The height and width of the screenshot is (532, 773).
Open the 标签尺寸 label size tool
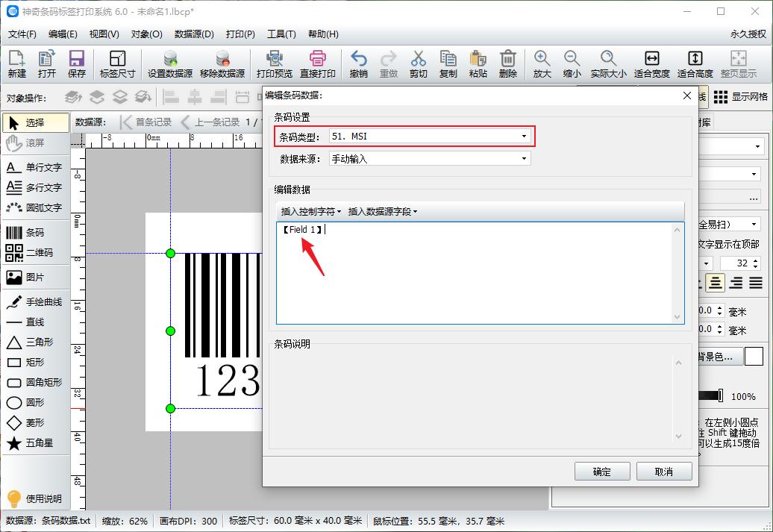[116, 63]
